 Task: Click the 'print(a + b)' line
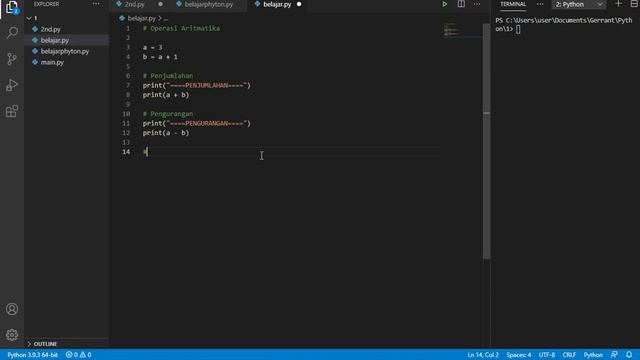tap(166, 95)
